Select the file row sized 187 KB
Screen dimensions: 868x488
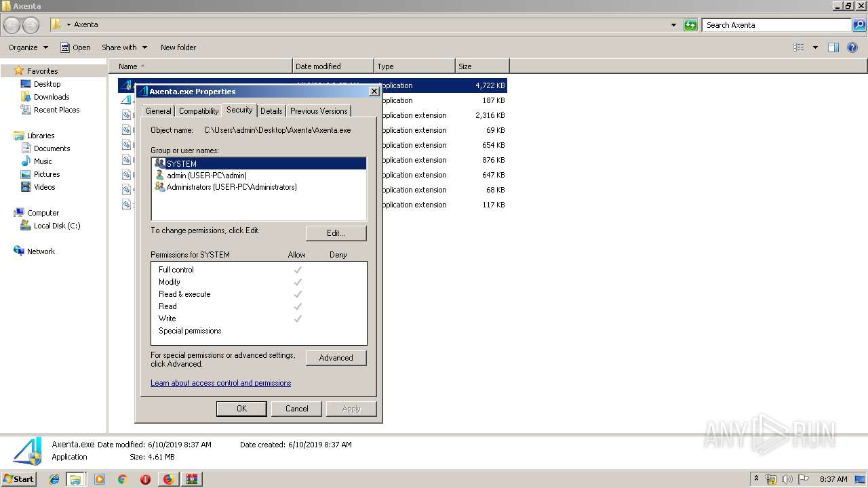click(x=312, y=100)
